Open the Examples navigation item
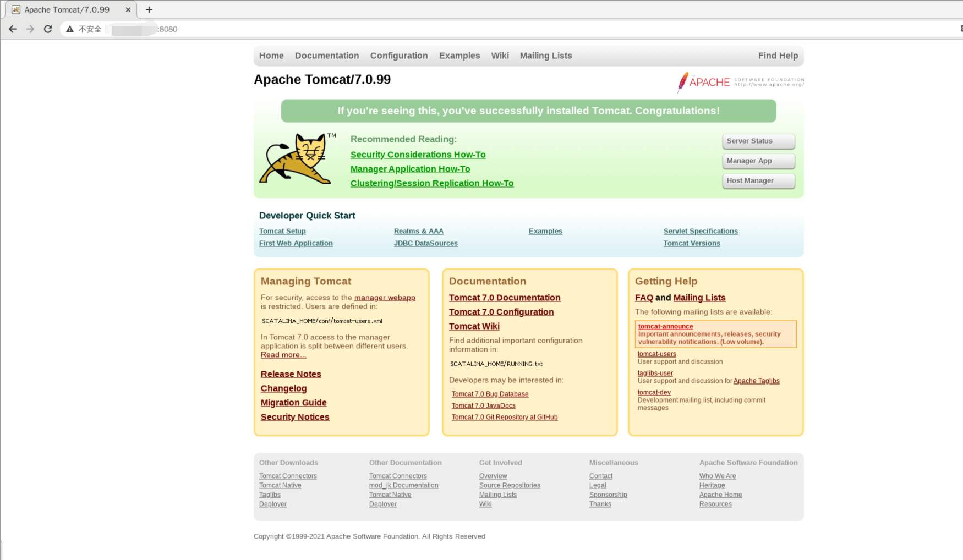This screenshot has width=963, height=560. [x=459, y=56]
